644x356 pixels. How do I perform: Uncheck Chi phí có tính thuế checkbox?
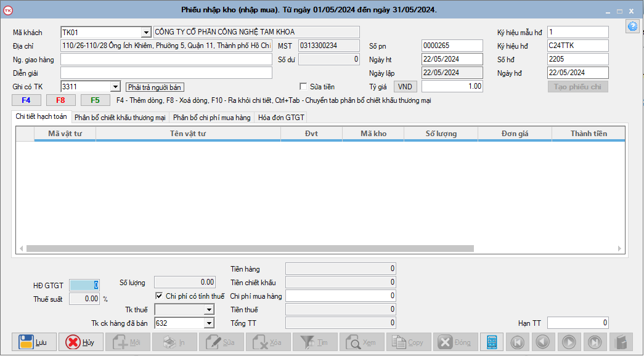click(x=160, y=296)
